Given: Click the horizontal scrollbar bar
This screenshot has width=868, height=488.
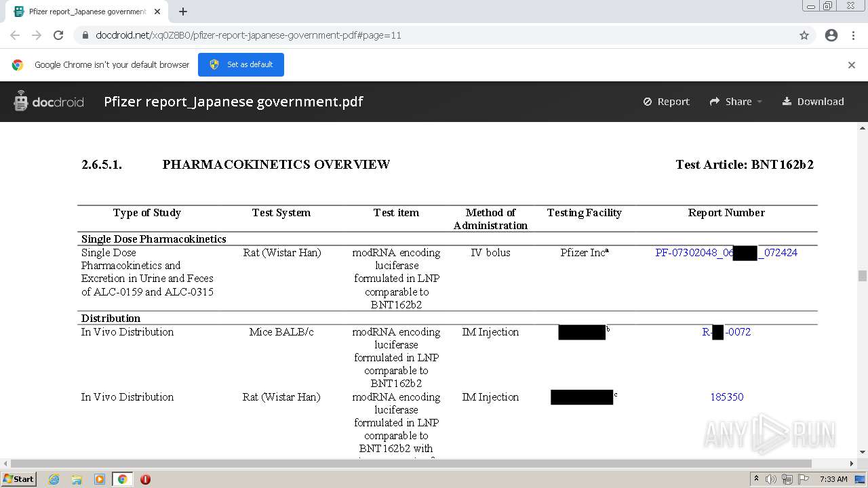Looking at the screenshot, I should pos(410,464).
